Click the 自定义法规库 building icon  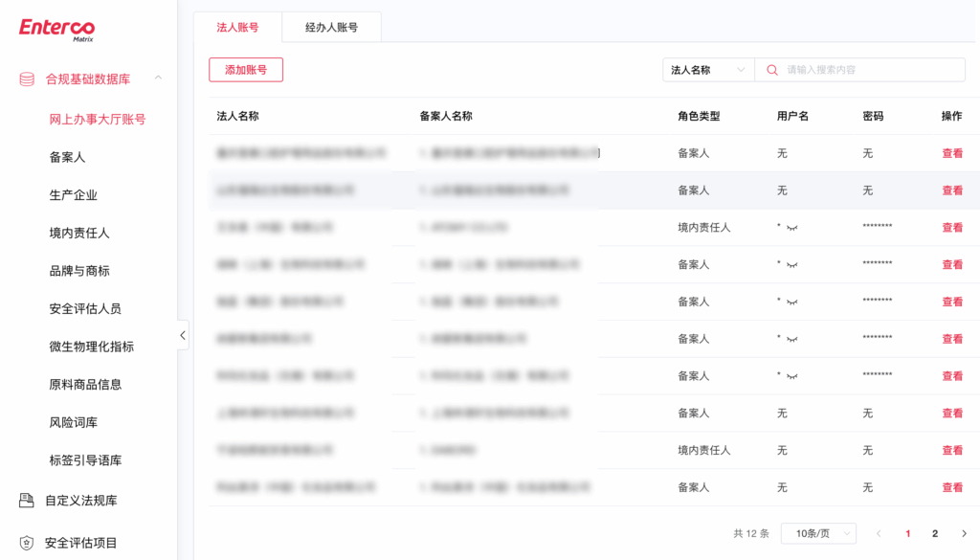pyautogui.click(x=27, y=501)
